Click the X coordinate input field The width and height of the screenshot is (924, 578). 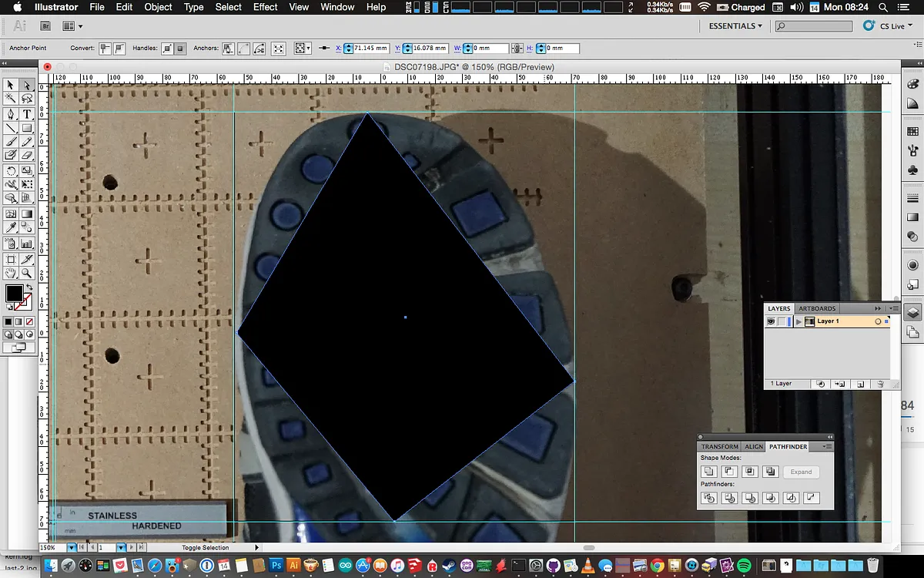372,48
